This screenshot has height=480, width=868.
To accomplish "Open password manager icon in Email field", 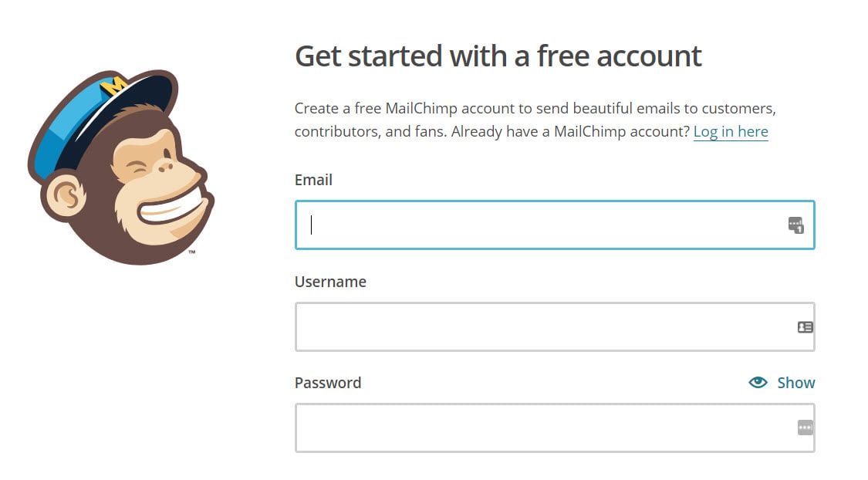I will [x=796, y=225].
